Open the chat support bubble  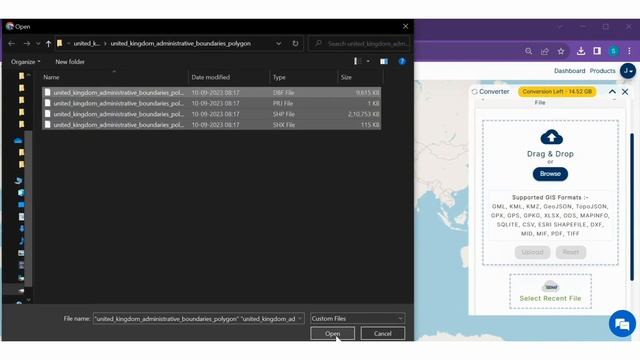622,324
